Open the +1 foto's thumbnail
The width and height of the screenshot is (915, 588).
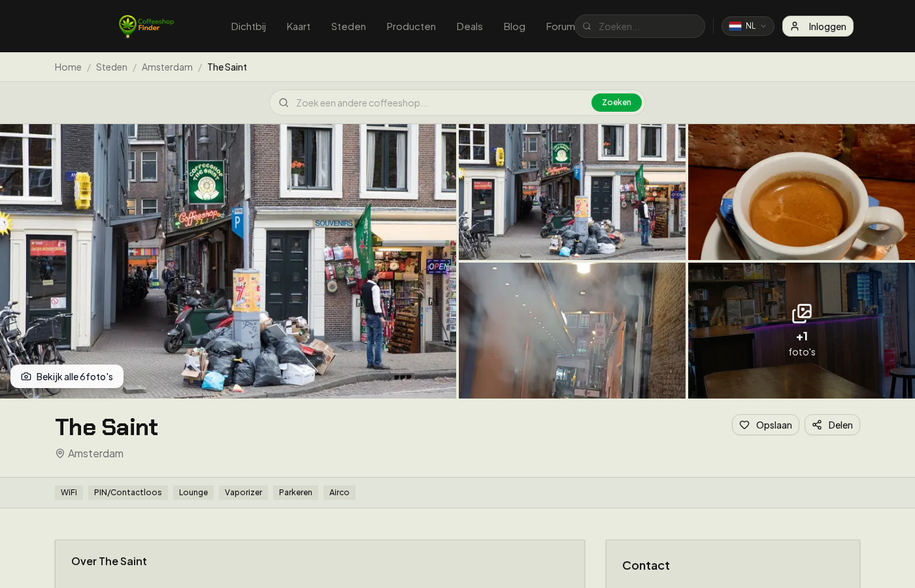tap(801, 331)
